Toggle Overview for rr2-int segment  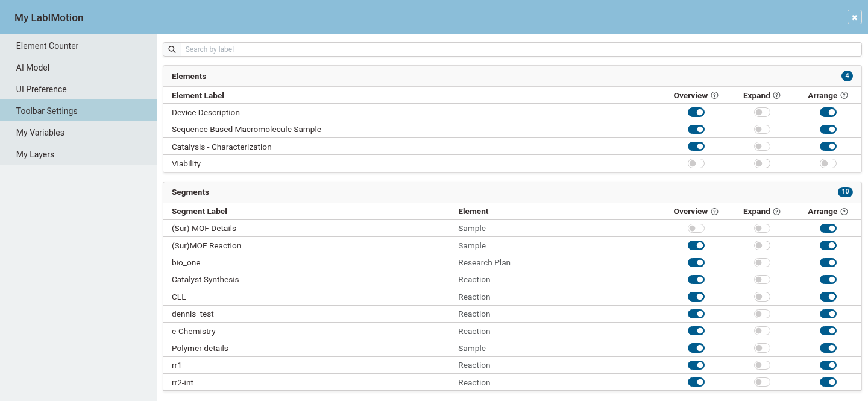696,382
